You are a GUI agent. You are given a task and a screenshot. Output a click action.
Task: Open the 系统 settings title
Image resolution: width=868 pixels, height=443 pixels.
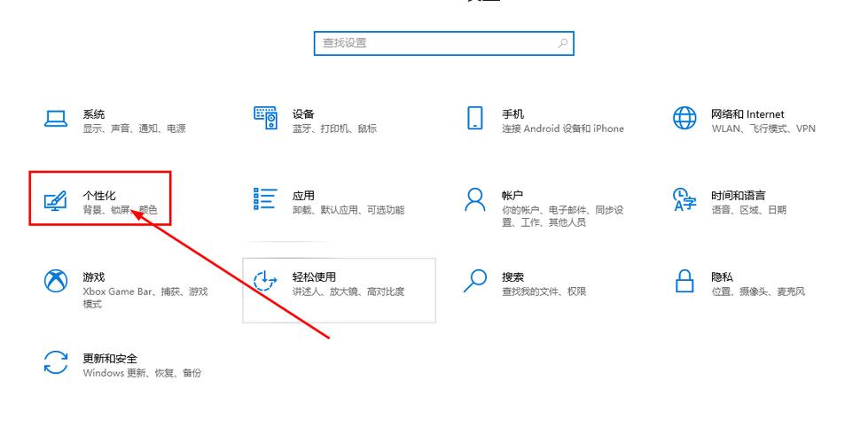point(94,114)
